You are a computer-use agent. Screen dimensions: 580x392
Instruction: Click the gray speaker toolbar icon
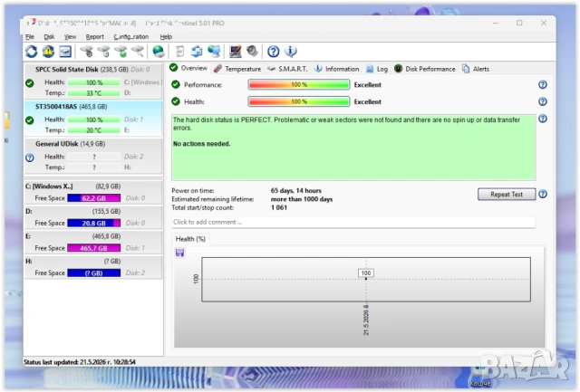point(252,51)
